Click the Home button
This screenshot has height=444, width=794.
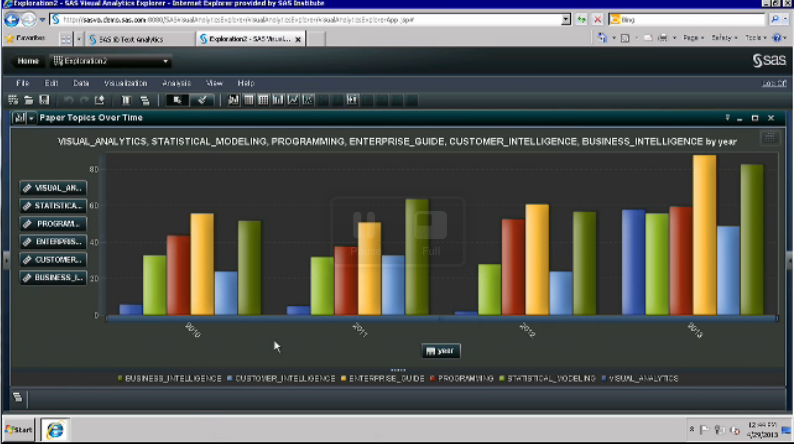(28, 61)
